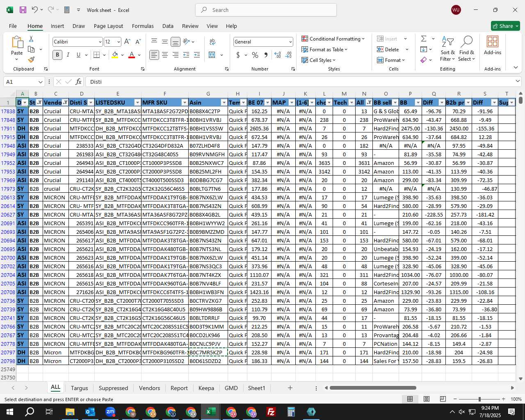Open the Name Box dropdown arrow
The image size is (525, 420).
click(40, 82)
